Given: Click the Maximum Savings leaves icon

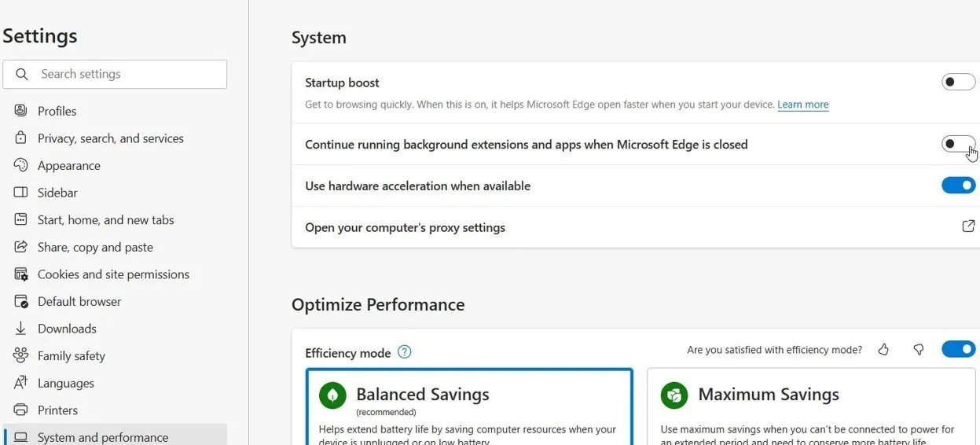Looking at the screenshot, I should click(x=674, y=395).
